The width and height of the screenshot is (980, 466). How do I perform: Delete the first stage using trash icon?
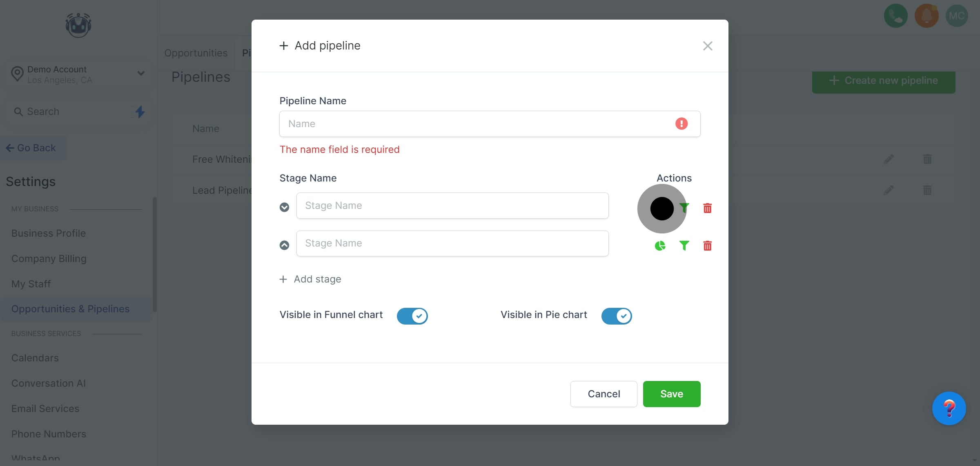(x=707, y=208)
